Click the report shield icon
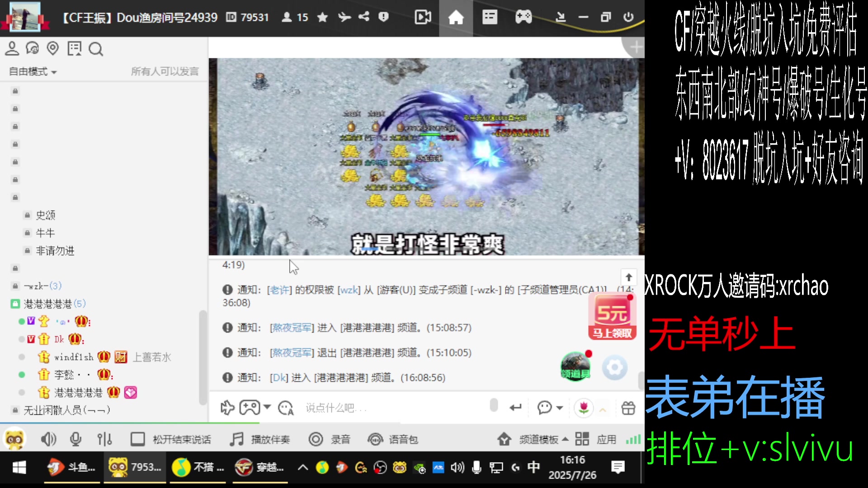Image resolution: width=868 pixels, height=488 pixels. [x=383, y=17]
